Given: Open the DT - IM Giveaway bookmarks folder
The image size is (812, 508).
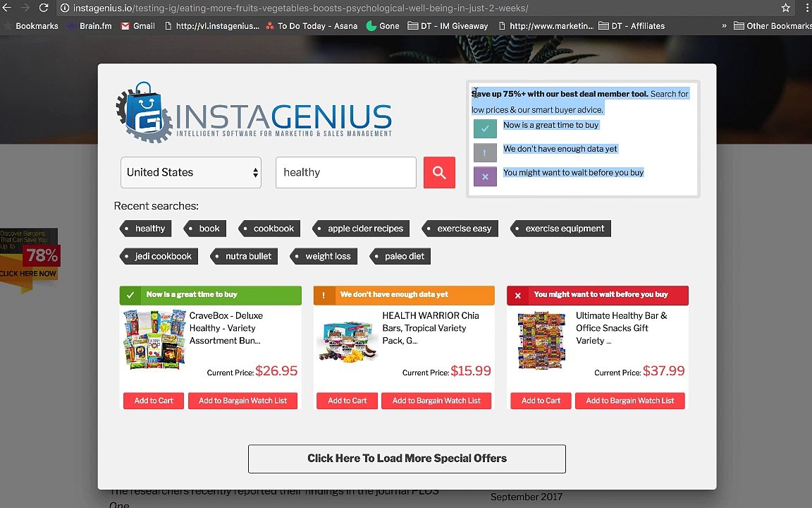Looking at the screenshot, I should click(448, 26).
